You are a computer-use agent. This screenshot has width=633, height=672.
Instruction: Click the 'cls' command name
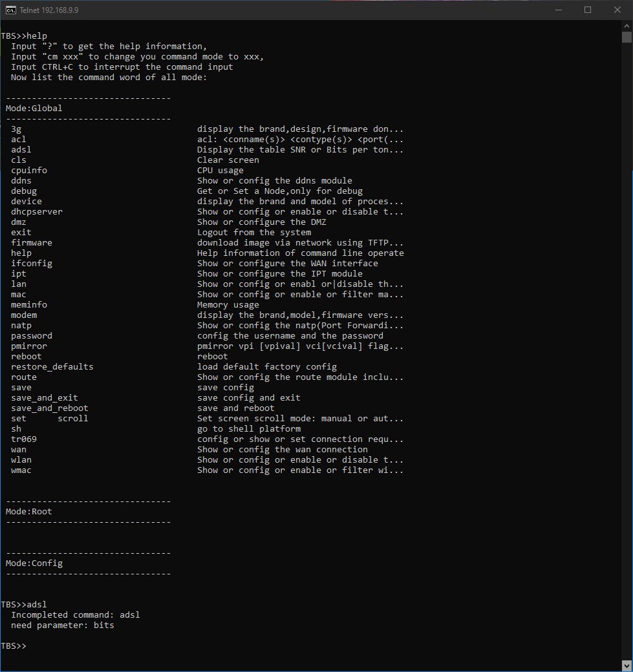click(x=19, y=160)
